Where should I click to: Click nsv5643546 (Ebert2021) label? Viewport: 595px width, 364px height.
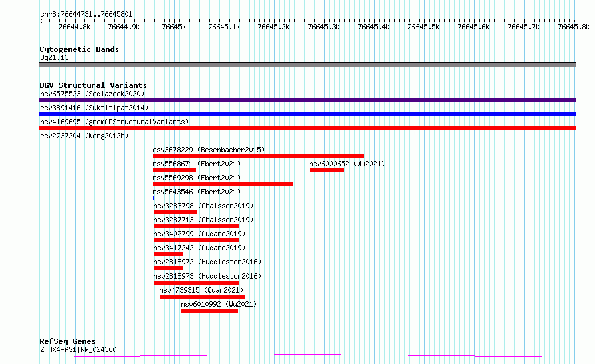(x=197, y=192)
